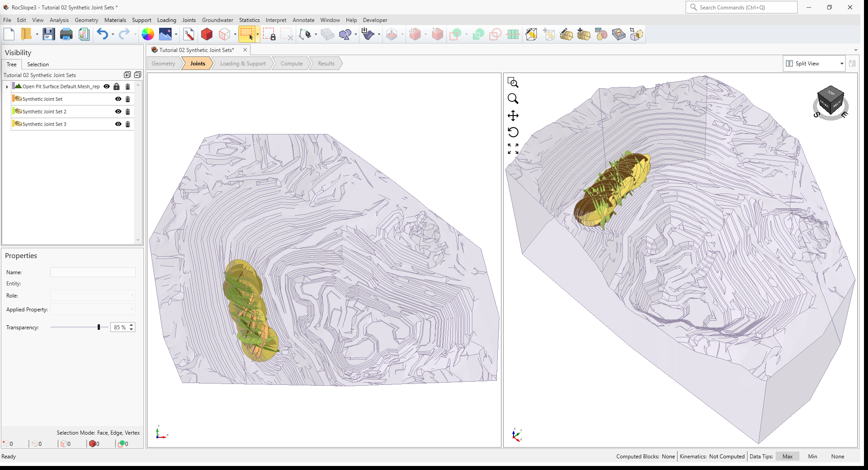Open the document tab list dropdown arrow
This screenshot has width=868, height=470.
855,50
